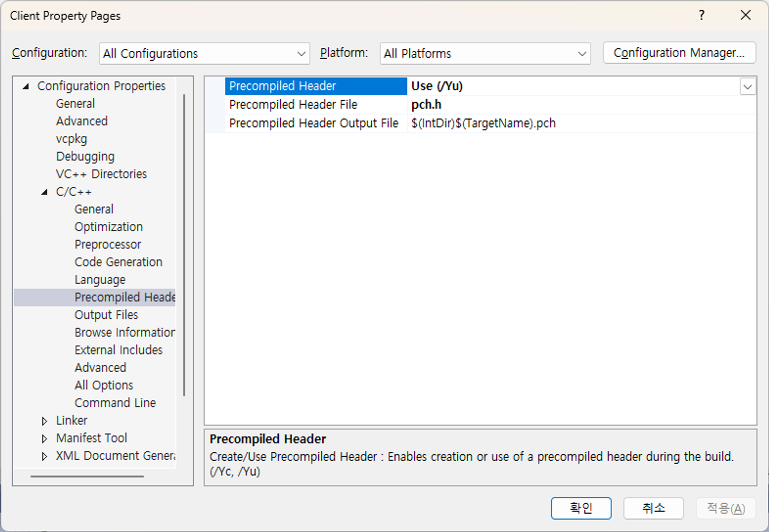Collapse the C/C++ tree node
769x532 pixels.
tap(45, 192)
